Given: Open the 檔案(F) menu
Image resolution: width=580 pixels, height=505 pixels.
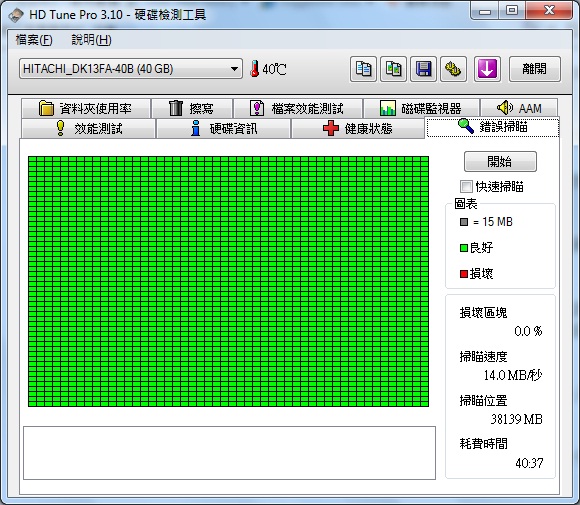Looking at the screenshot, I should coord(34,40).
